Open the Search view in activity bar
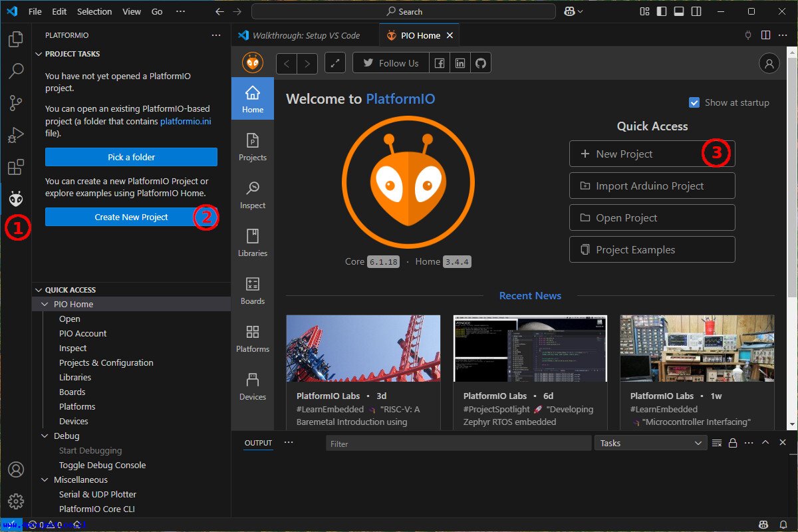The height and width of the screenshot is (532, 798). tap(16, 70)
